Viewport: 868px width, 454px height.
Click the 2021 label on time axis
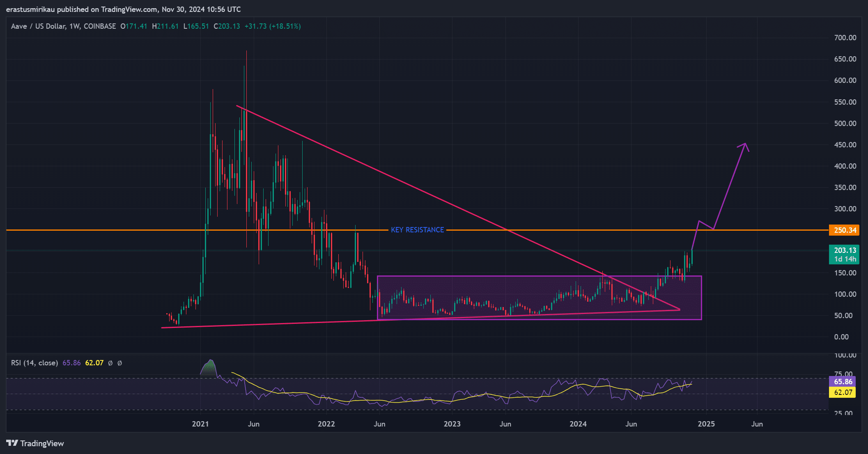coord(200,424)
